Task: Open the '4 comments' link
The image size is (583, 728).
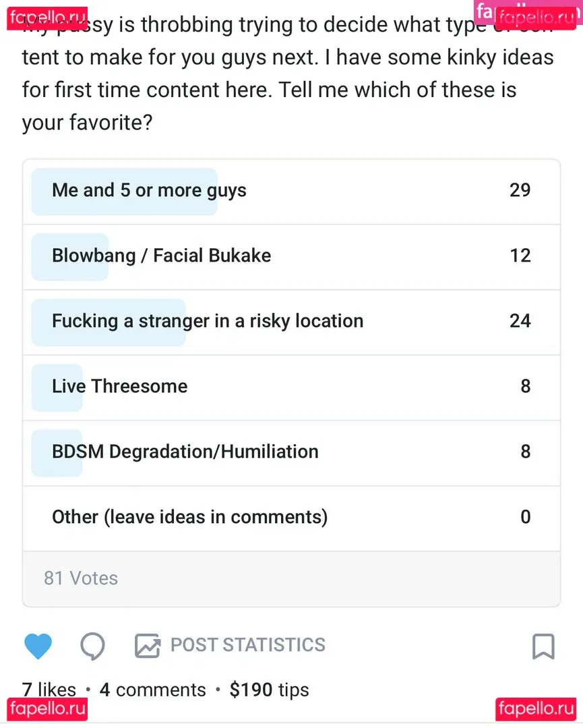Action: click(153, 690)
